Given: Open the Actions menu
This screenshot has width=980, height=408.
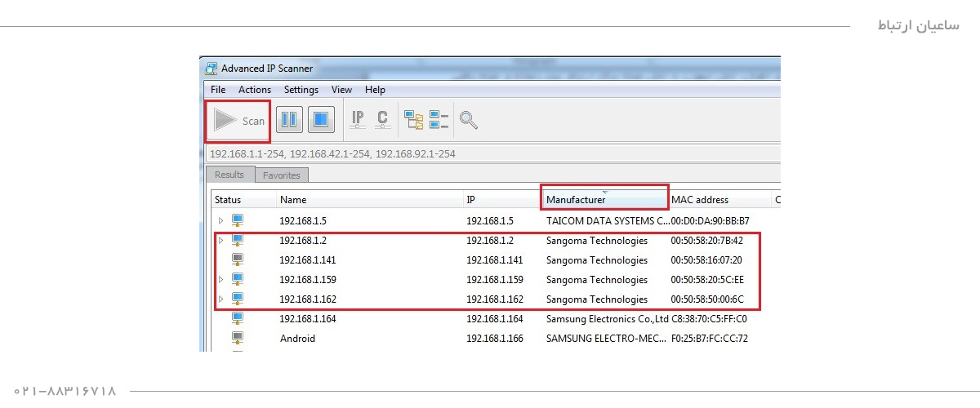Looking at the screenshot, I should point(255,90).
